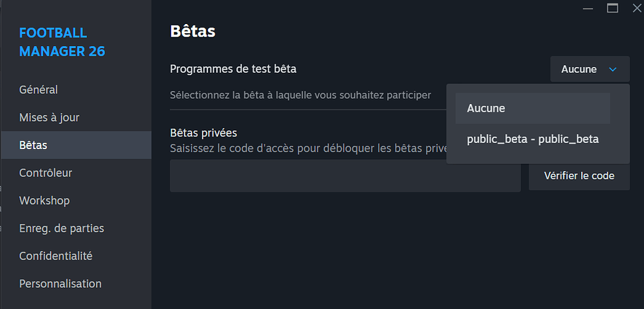The width and height of the screenshot is (644, 309).
Task: Open Enreg. de parties settings
Action: (x=62, y=228)
